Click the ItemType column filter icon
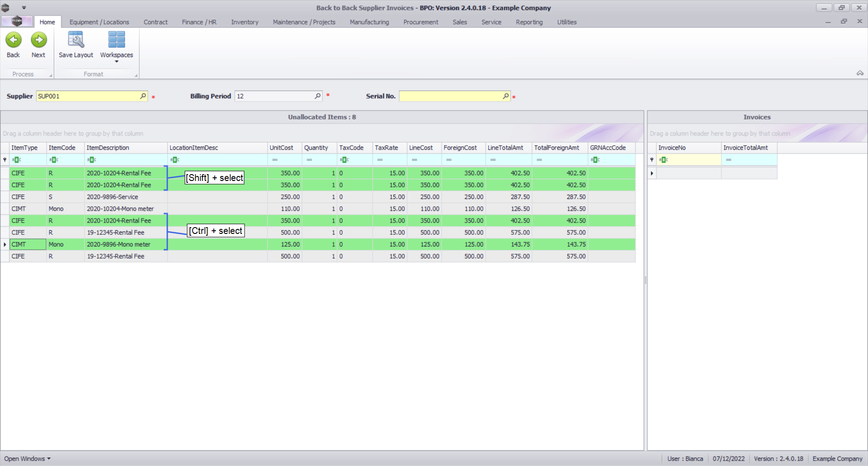 click(16, 160)
